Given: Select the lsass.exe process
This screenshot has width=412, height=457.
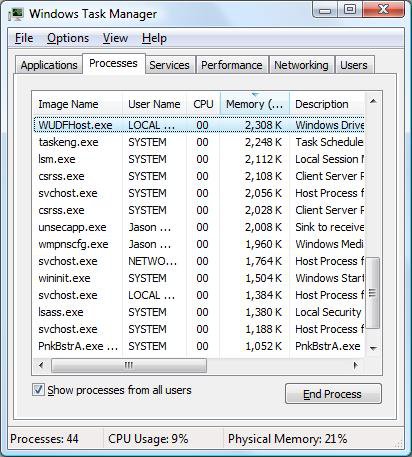Looking at the screenshot, I should [x=199, y=312].
